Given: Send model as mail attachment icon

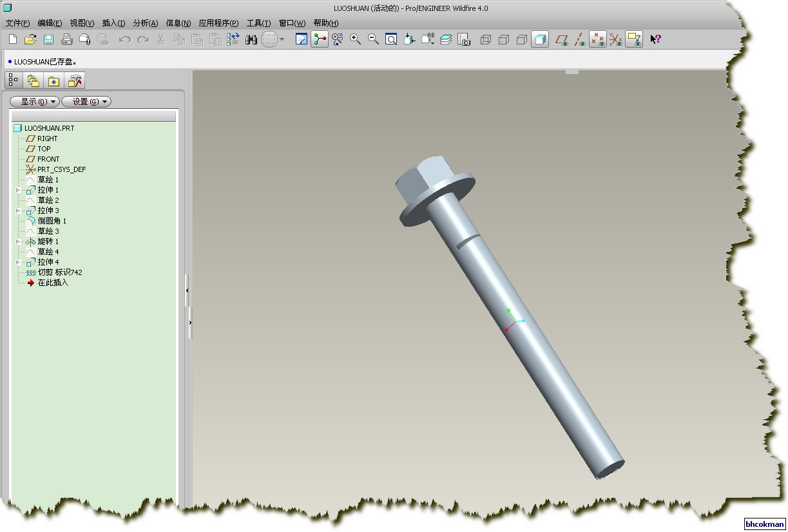Looking at the screenshot, I should [84, 39].
